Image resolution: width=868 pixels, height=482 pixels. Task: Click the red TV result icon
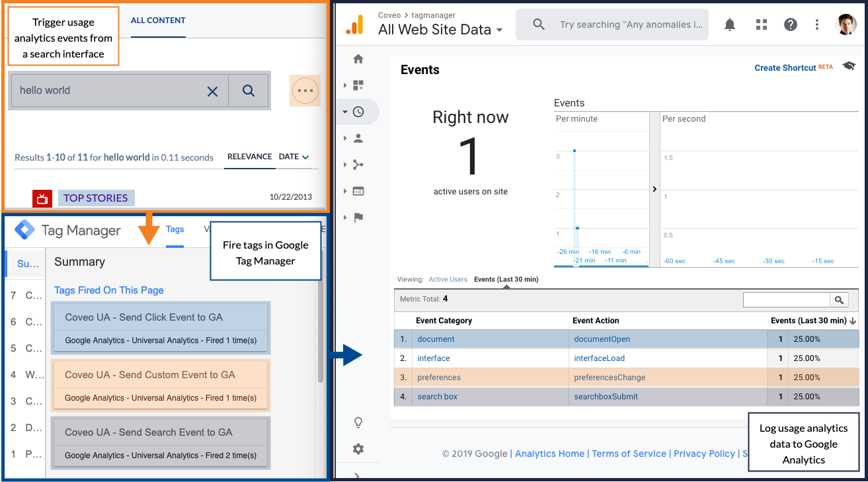click(42, 198)
